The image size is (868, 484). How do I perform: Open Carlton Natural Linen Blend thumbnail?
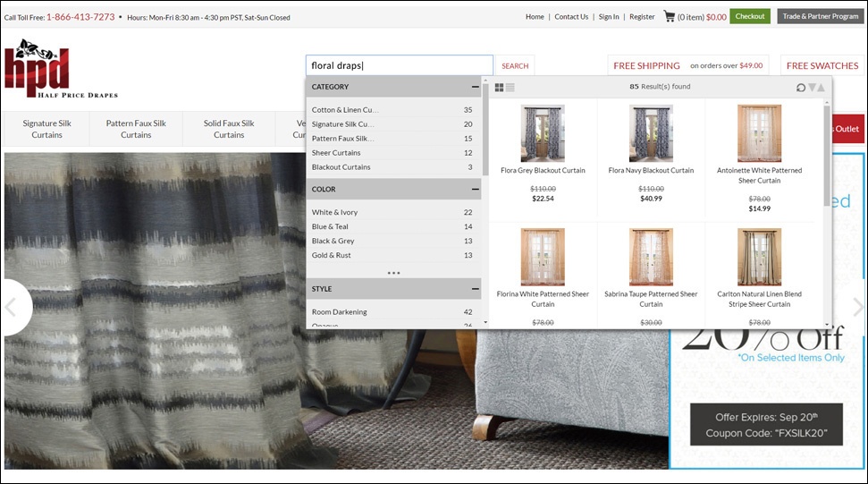(x=760, y=257)
